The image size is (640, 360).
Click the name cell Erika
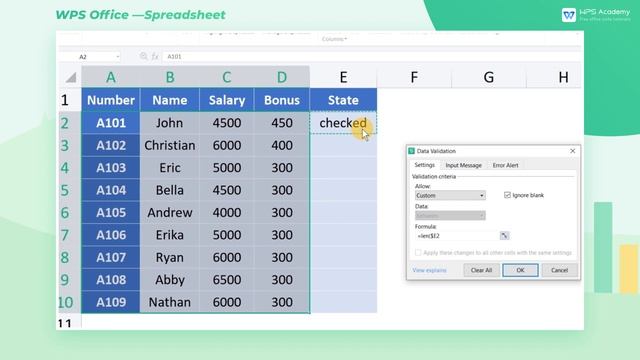170,235
